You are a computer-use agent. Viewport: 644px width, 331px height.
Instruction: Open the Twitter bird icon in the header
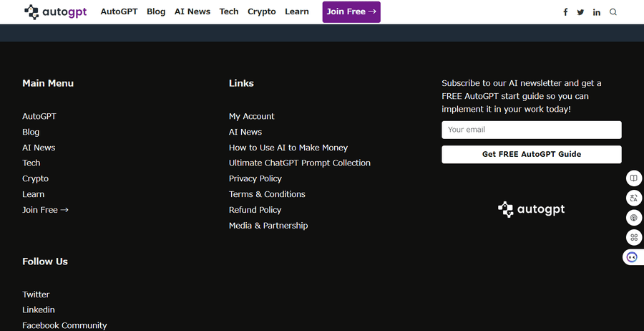[x=580, y=12]
